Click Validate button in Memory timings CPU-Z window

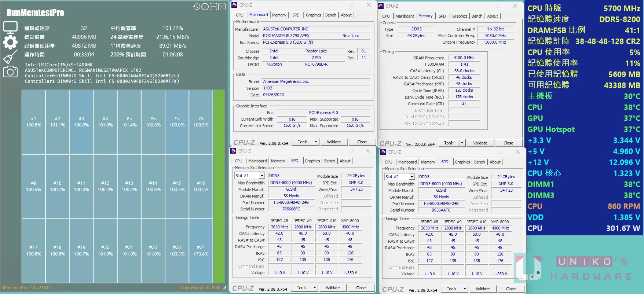click(x=480, y=143)
